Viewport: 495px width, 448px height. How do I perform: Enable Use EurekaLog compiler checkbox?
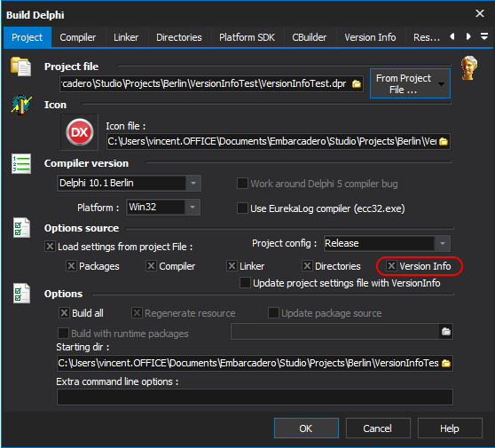242,208
